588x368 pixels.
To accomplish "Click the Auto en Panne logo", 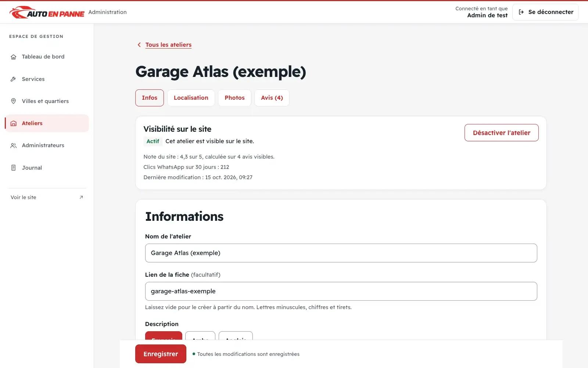I will (47, 12).
